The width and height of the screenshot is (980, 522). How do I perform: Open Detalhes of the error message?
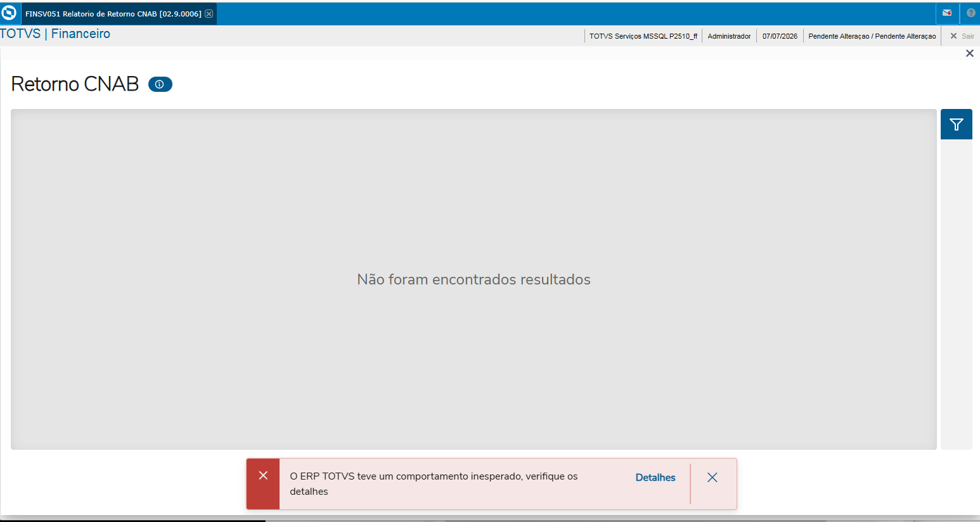pyautogui.click(x=655, y=478)
